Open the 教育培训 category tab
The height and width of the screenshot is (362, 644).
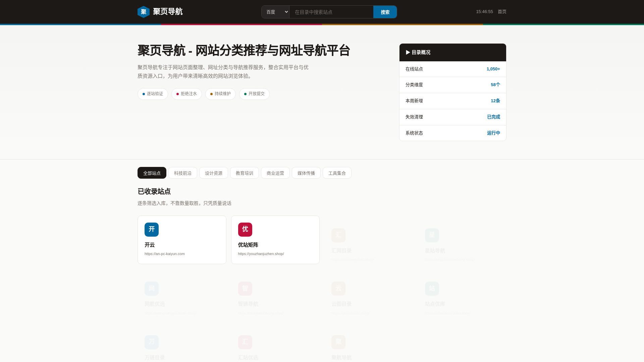click(245, 173)
